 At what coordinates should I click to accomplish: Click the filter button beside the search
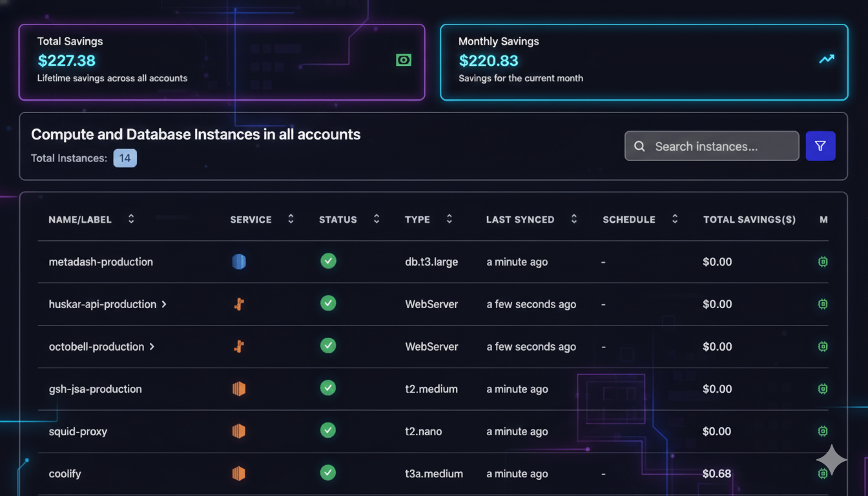(x=820, y=146)
